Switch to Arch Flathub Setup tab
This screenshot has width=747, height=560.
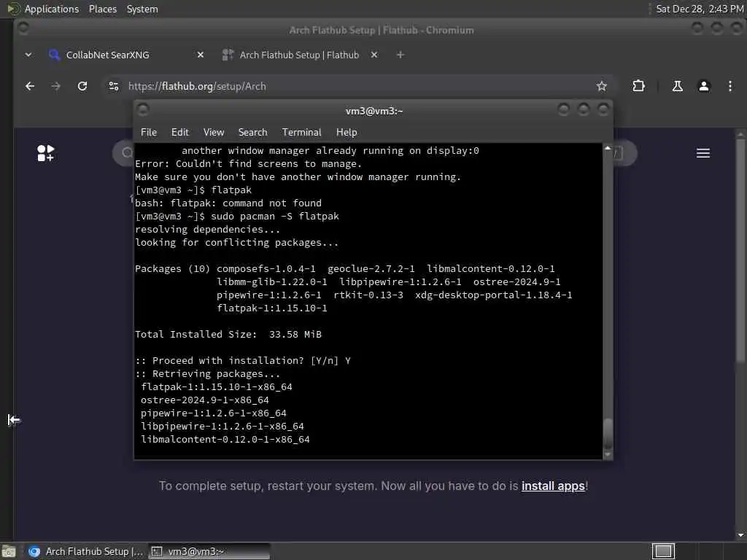(x=300, y=55)
